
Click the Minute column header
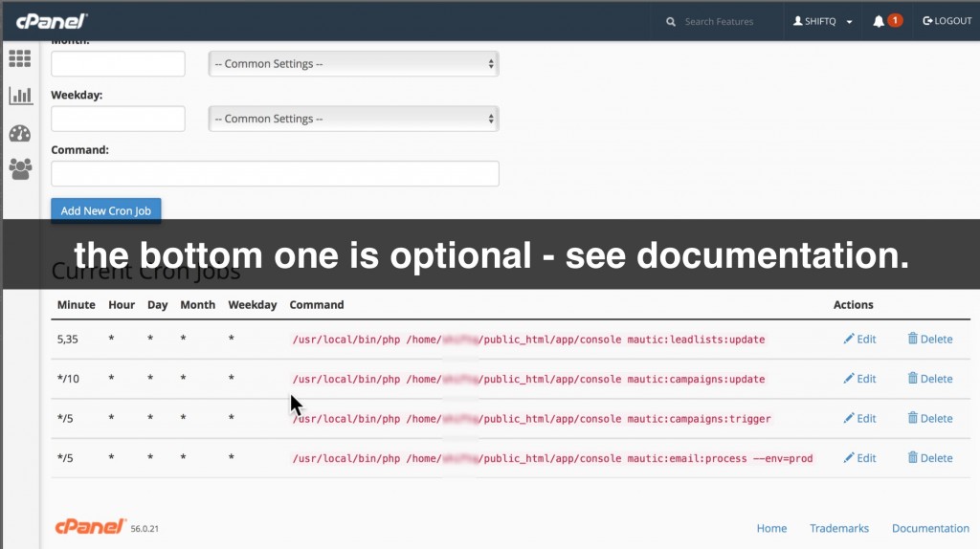click(x=77, y=305)
